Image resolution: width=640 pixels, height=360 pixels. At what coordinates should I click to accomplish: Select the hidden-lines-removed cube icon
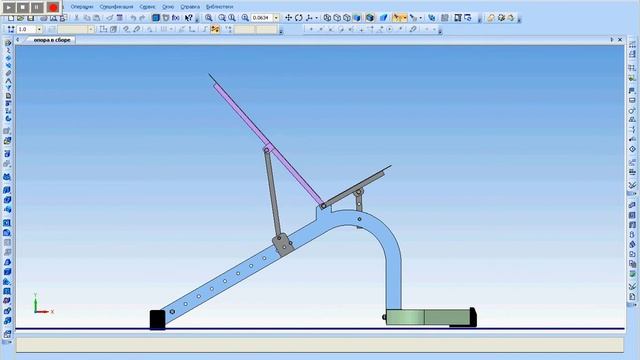pos(337,18)
